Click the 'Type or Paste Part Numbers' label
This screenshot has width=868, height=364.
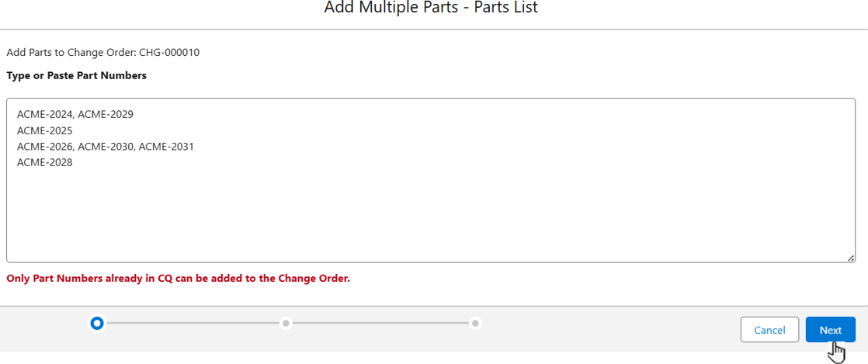point(76,75)
